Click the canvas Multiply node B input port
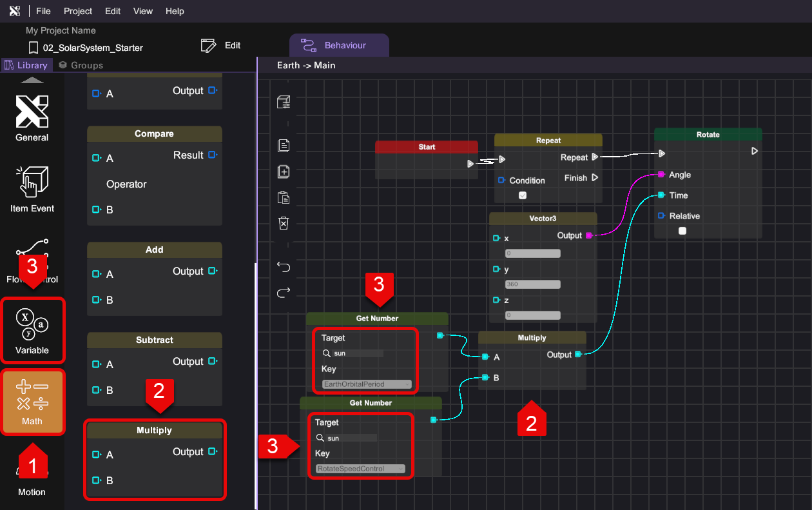 485,377
